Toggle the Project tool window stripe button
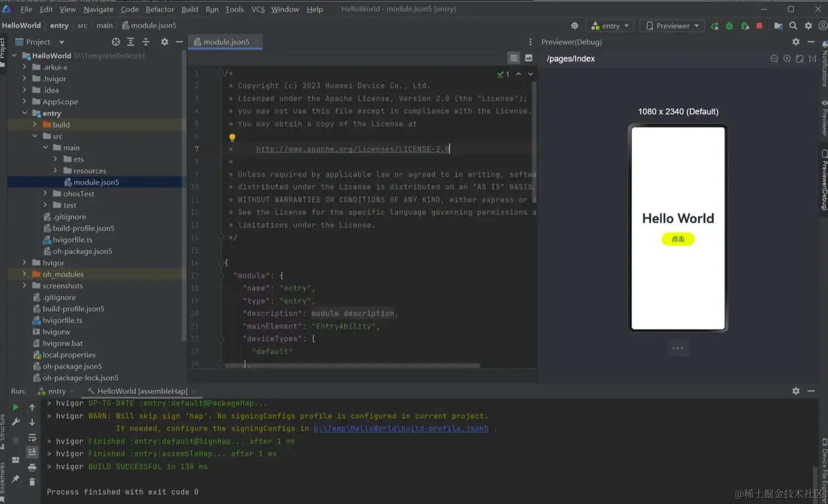The height and width of the screenshot is (504, 828). [x=3, y=52]
